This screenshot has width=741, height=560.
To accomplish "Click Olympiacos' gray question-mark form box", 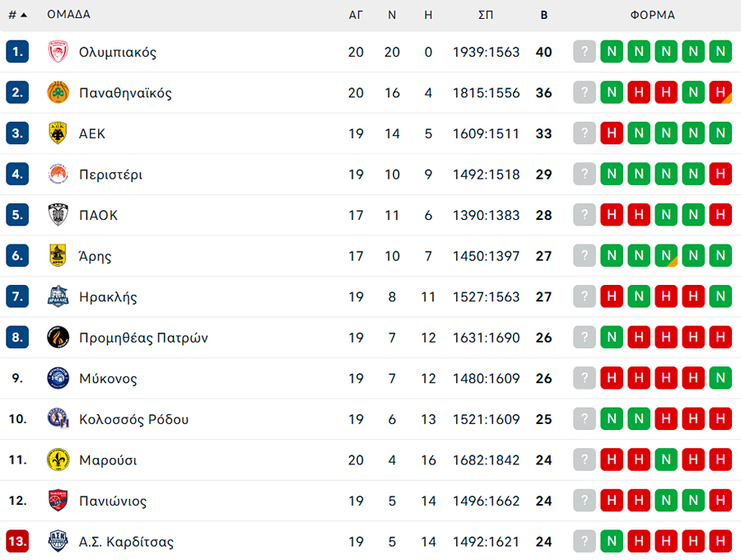I will click(x=584, y=52).
